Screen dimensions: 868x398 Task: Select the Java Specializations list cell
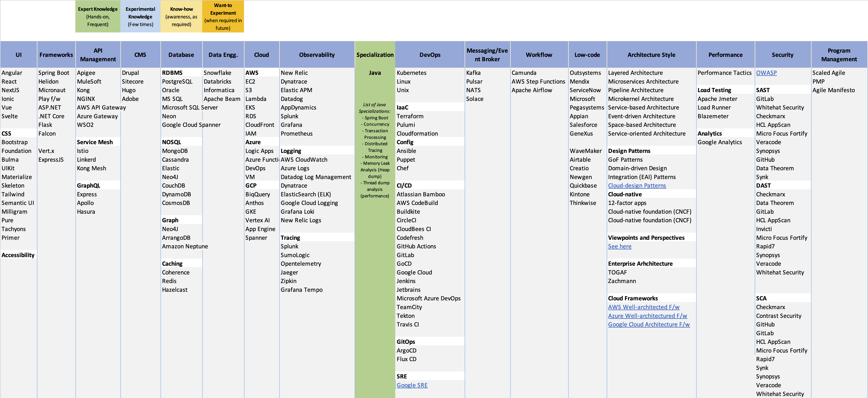(x=375, y=150)
